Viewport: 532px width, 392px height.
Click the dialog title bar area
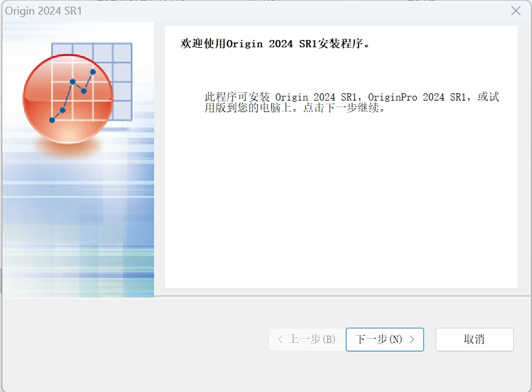(243, 10)
